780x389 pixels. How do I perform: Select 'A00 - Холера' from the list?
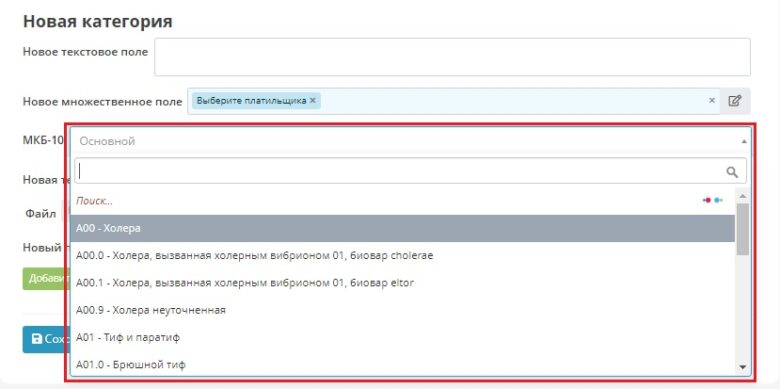point(402,228)
